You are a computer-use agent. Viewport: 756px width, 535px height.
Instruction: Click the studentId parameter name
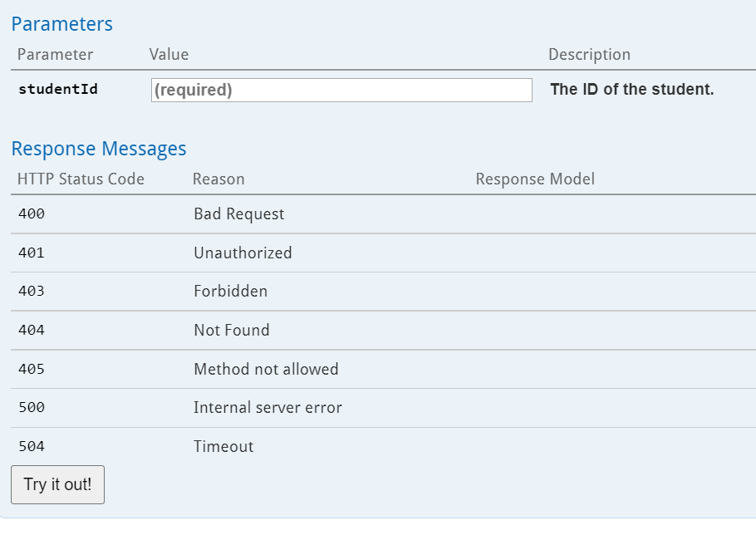pos(58,89)
